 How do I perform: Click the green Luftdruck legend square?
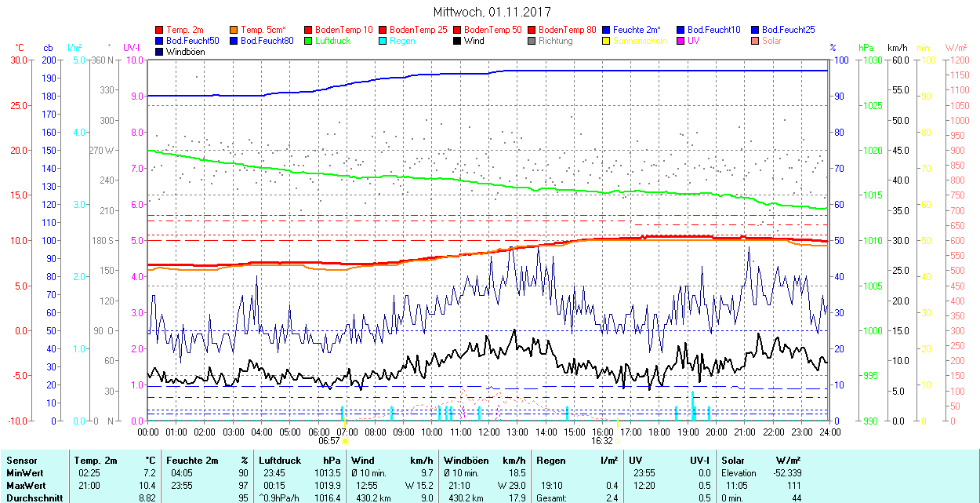309,41
